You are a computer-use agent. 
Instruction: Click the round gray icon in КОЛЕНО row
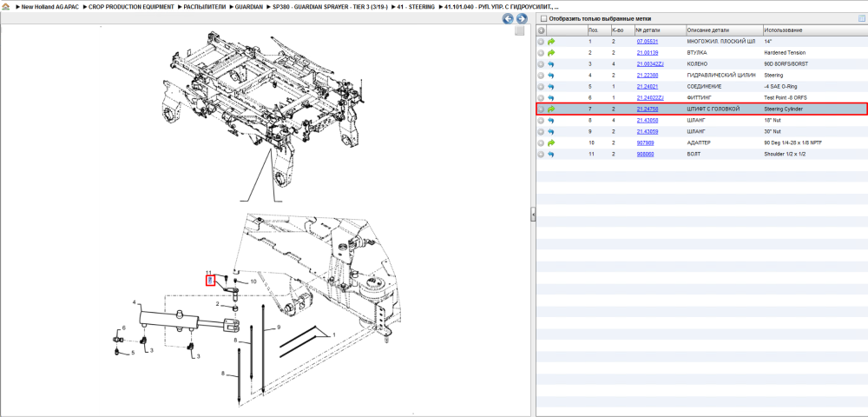[542, 64]
